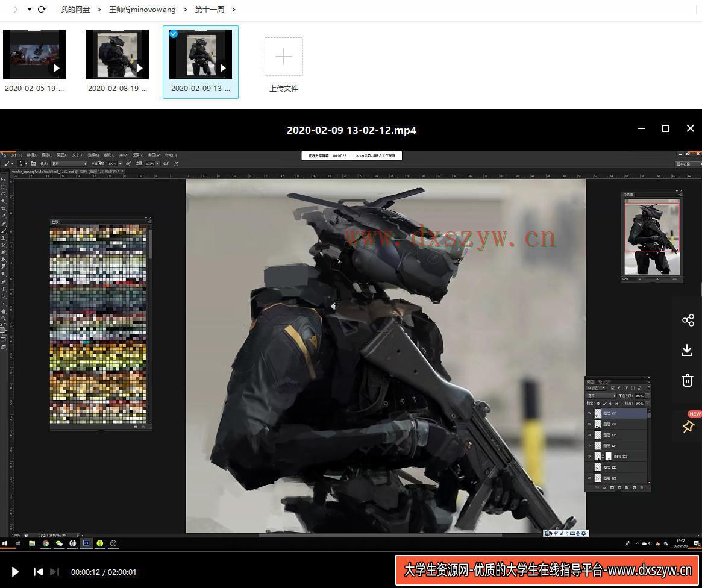This screenshot has width=702, height=588.
Task: Lock transparent pixels in Layers panel
Action: pyautogui.click(x=598, y=404)
